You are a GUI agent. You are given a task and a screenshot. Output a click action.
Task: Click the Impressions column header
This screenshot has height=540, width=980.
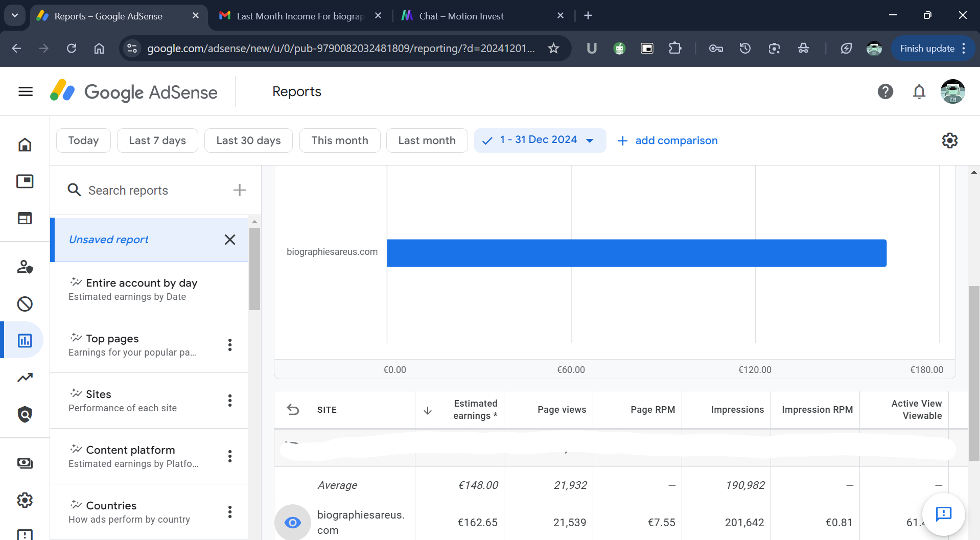(737, 410)
